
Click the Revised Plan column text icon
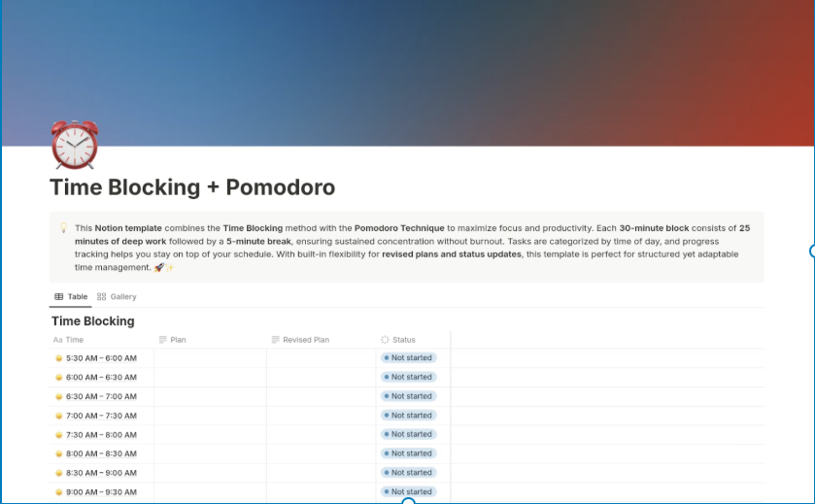click(276, 340)
